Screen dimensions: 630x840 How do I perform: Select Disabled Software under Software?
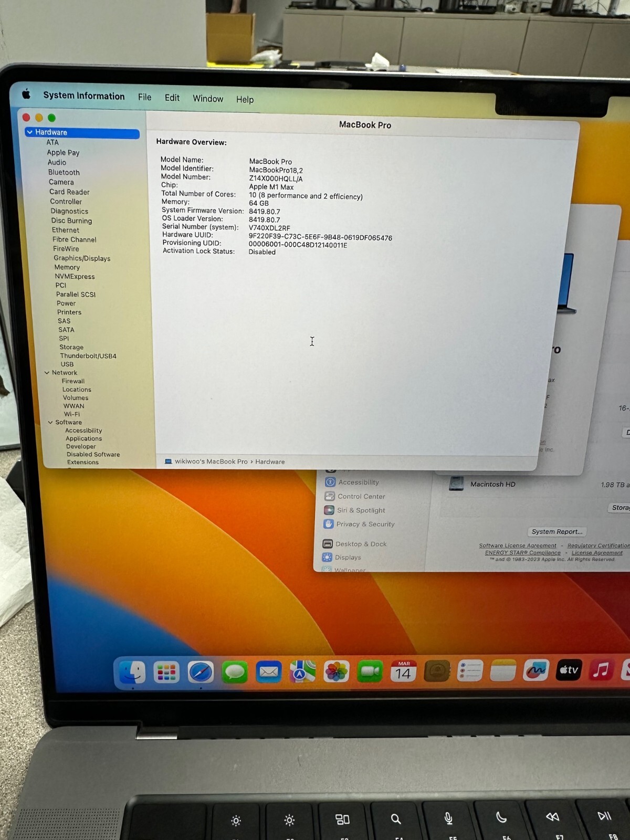tap(93, 454)
